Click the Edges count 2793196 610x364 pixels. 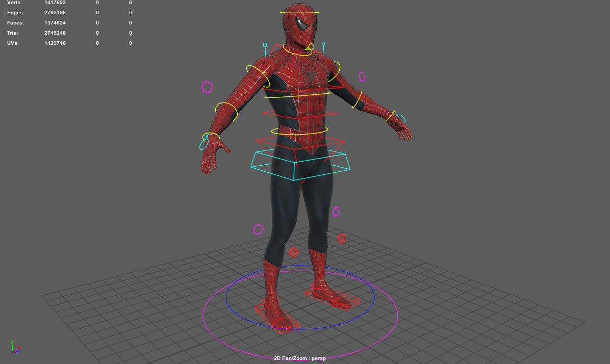tap(55, 12)
